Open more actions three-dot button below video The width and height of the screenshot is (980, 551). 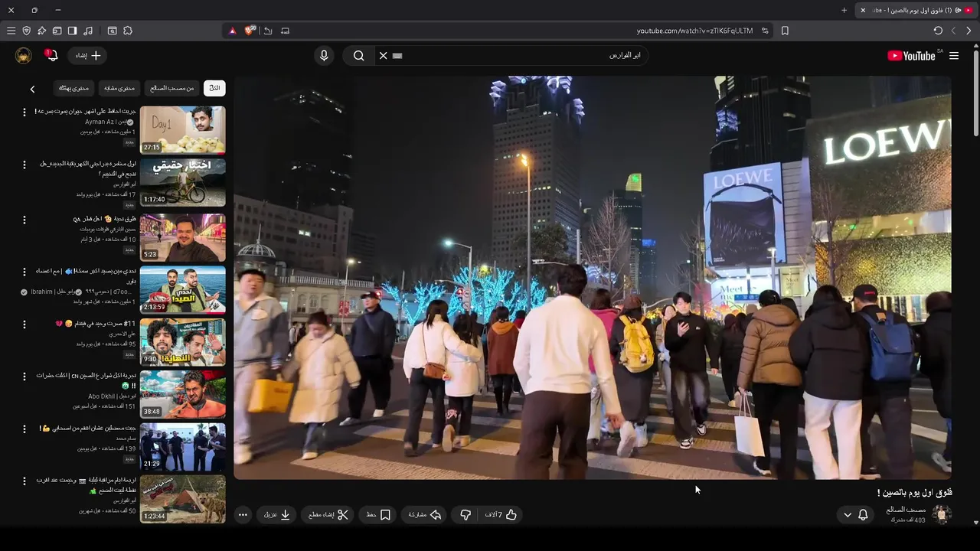click(243, 515)
